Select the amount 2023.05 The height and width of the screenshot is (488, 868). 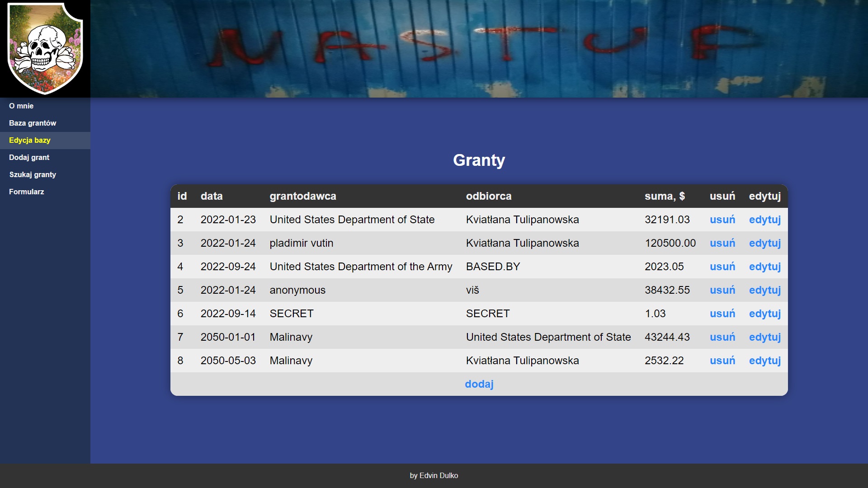point(664,267)
